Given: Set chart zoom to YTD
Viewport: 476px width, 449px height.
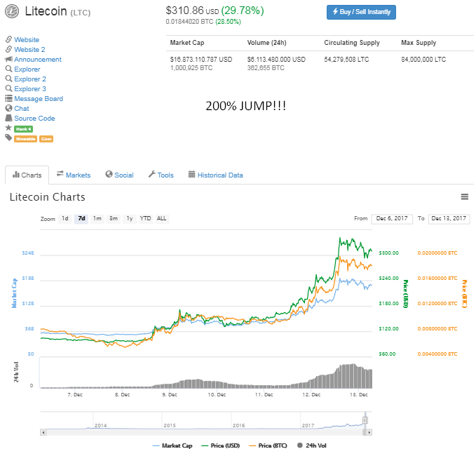Looking at the screenshot, I should 145,219.
